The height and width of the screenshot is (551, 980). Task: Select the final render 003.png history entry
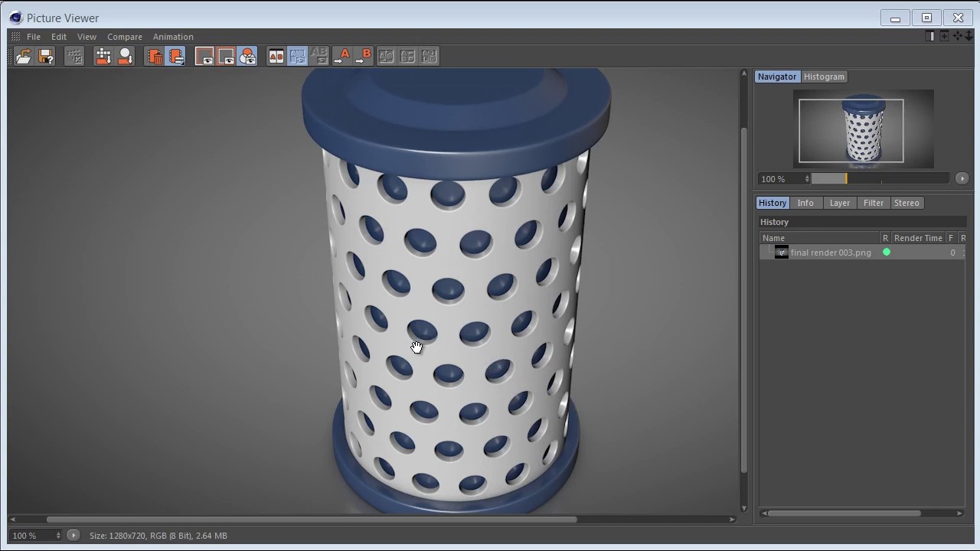(862, 253)
